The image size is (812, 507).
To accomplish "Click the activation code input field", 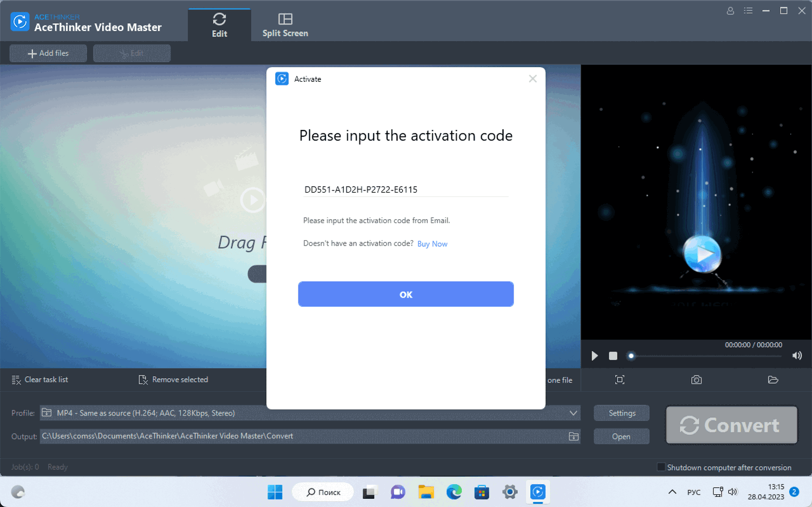I will (x=406, y=189).
